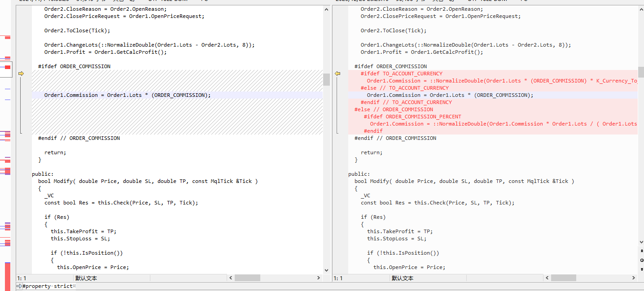Click left pane '默认文本' status label
Screen dimensions: 644x291
click(x=86, y=278)
